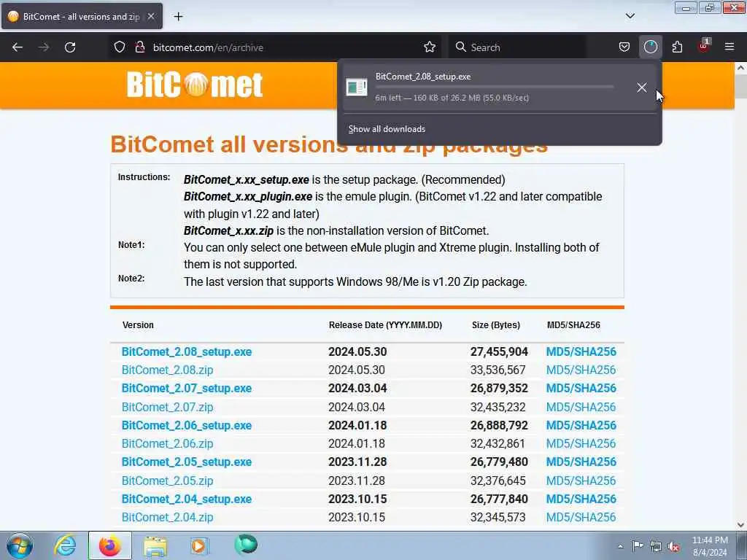This screenshot has height=560, width=747.
Task: Open MD5/SHA256 for BitComet_2.08.zip
Action: pos(581,370)
